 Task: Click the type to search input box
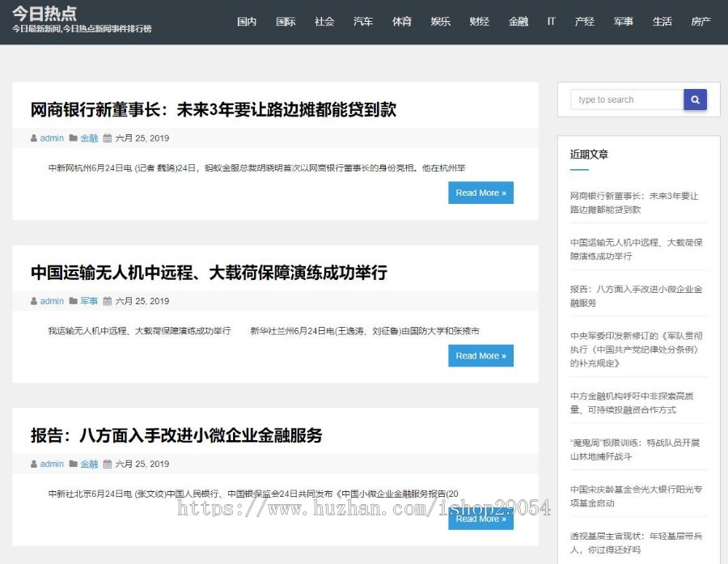627,100
